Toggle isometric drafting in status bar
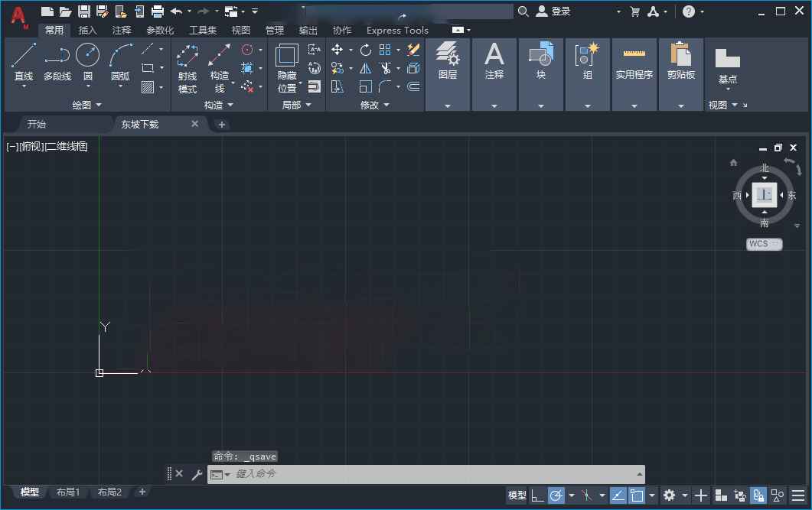 pyautogui.click(x=587, y=495)
